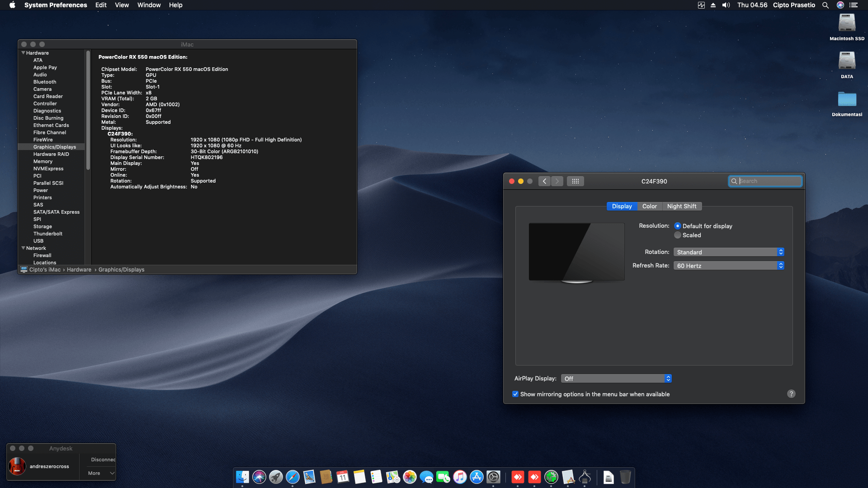The width and height of the screenshot is (868, 488).
Task: Open the Refresh Rate dropdown
Action: (x=729, y=266)
